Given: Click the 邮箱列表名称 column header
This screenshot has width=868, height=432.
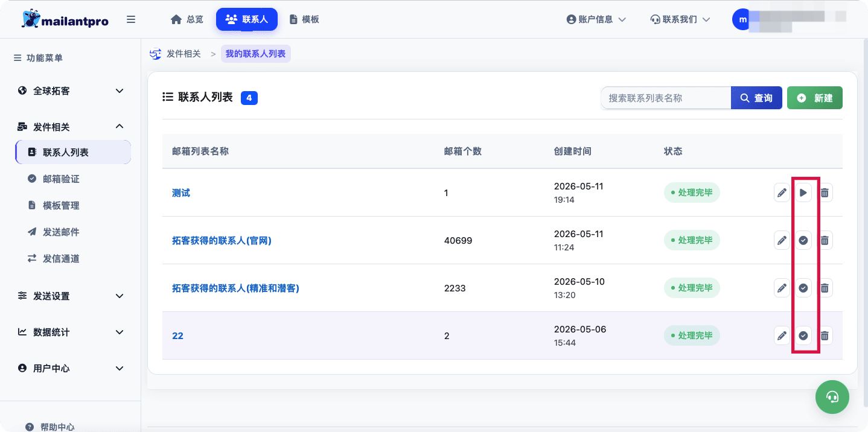Looking at the screenshot, I should coord(200,151).
